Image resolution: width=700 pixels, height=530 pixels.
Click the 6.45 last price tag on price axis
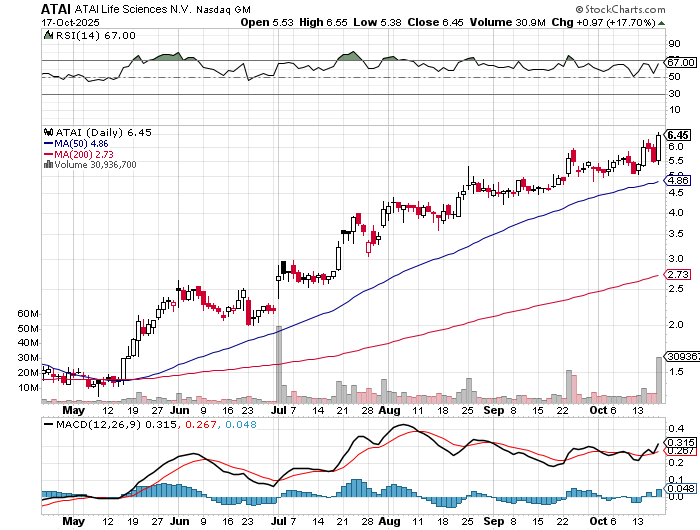678,135
